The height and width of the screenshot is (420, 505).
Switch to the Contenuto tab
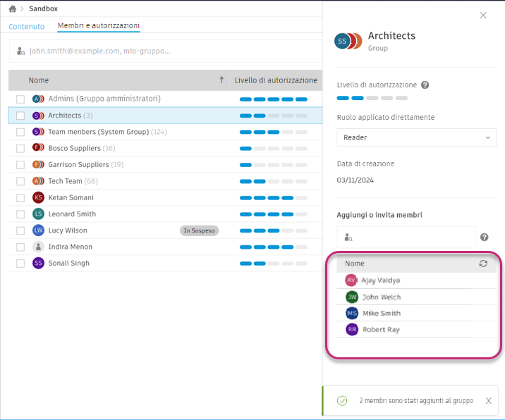click(26, 26)
